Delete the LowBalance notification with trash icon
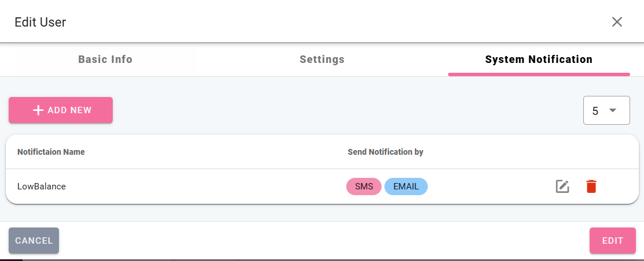The image size is (644, 261). [x=591, y=187]
